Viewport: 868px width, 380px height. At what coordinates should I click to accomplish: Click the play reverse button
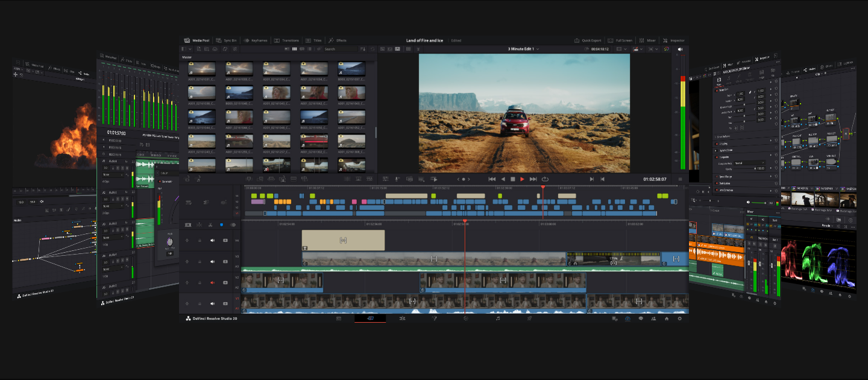[503, 179]
